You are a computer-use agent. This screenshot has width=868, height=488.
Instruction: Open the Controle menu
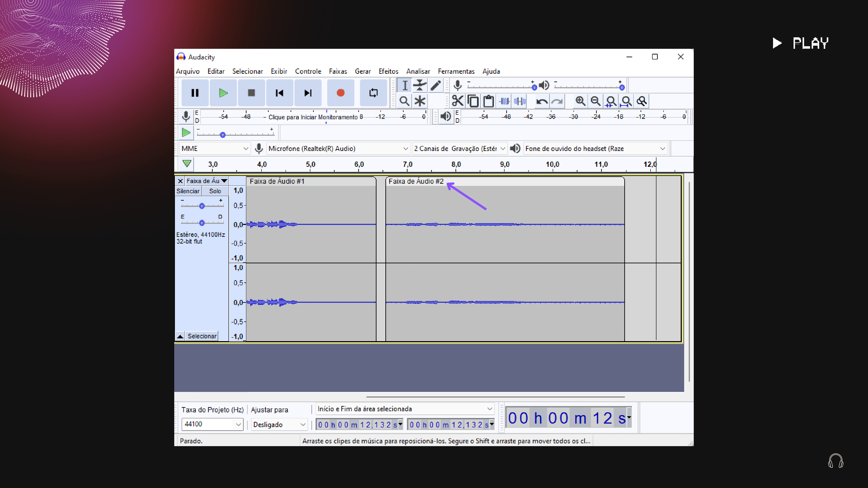308,71
